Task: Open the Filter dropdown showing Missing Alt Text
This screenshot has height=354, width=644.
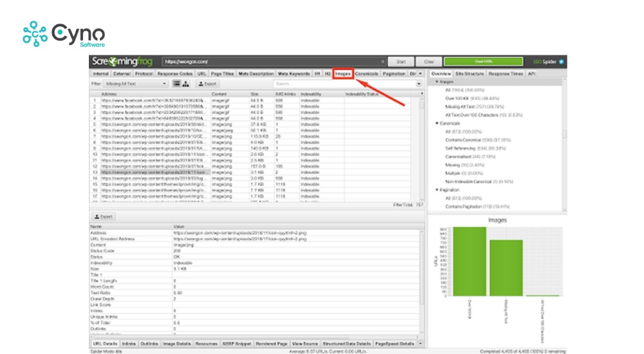Action: (136, 84)
